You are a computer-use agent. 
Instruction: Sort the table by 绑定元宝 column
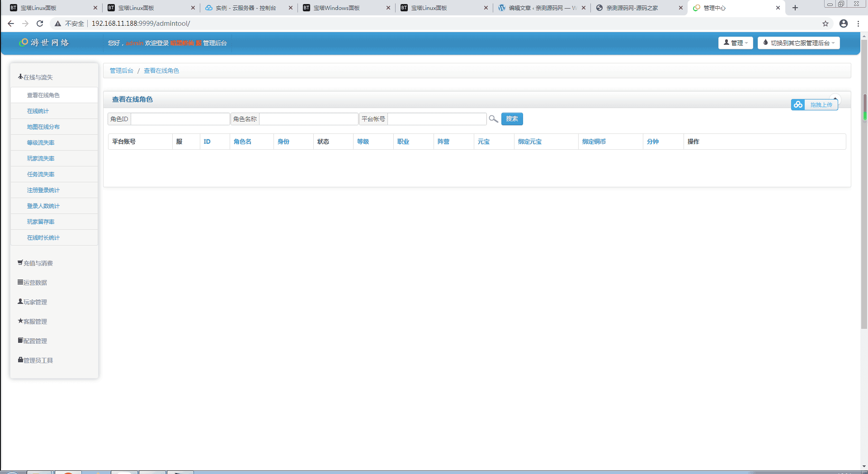[x=530, y=142]
